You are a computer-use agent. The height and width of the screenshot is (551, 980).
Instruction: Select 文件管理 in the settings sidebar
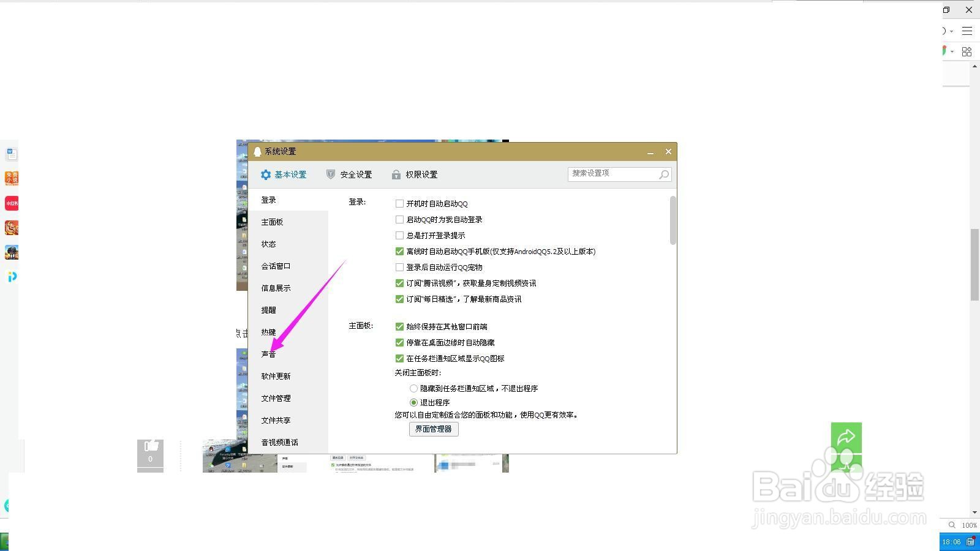tap(288, 399)
